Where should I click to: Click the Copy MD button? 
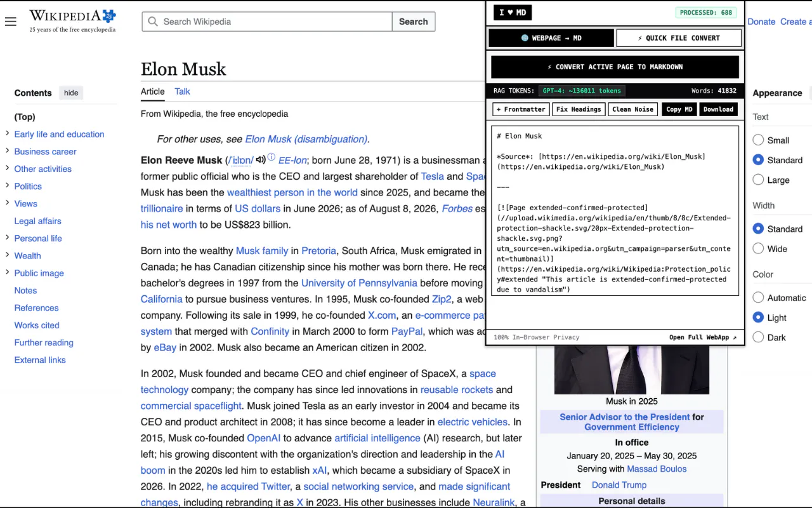point(679,109)
